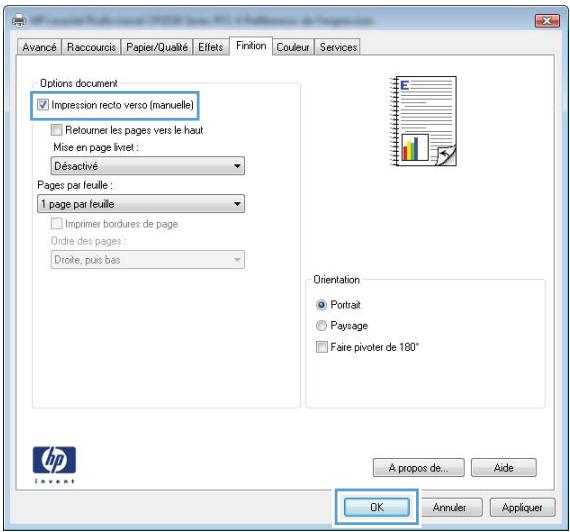The width and height of the screenshot is (570, 532).
Task: Open Pages par feuille dropdown
Action: 141,204
